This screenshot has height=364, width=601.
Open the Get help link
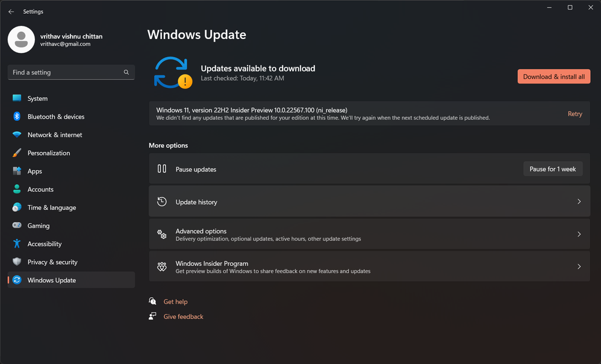coord(176,301)
